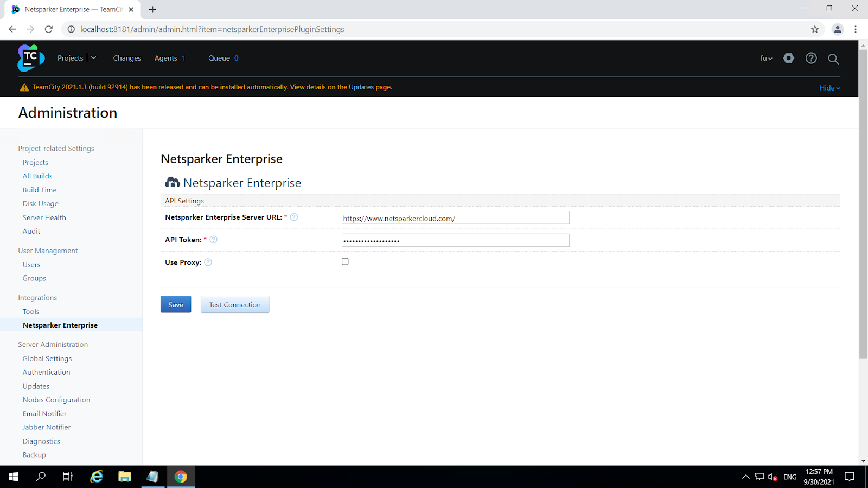Click the Netsparker Enterprise logo icon

(x=171, y=182)
